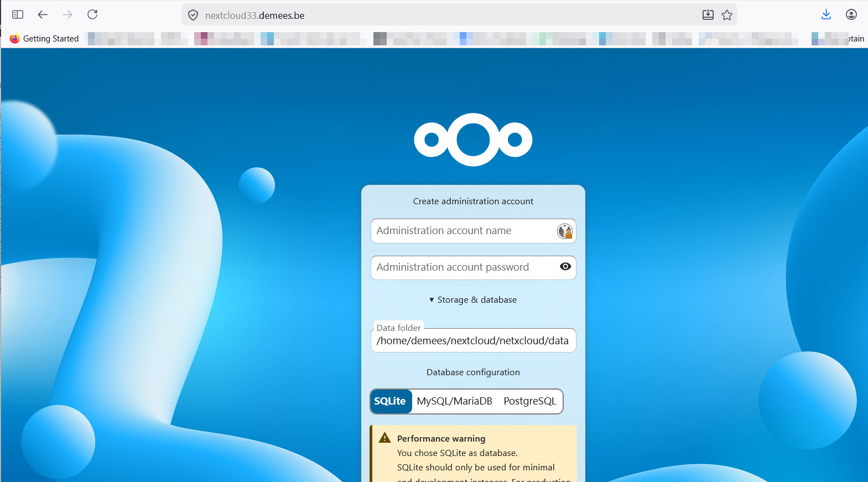Open the browser downloads panel
The width and height of the screenshot is (868, 482).
pos(826,14)
